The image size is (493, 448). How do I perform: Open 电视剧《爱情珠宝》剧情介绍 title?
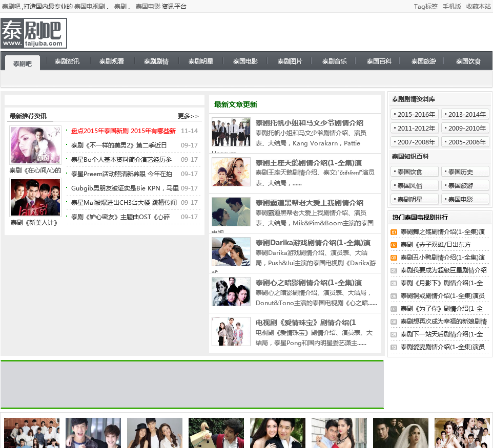pos(305,323)
